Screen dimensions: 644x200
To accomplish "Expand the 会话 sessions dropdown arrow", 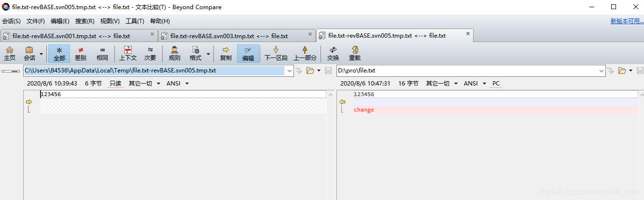I will [x=41, y=54].
